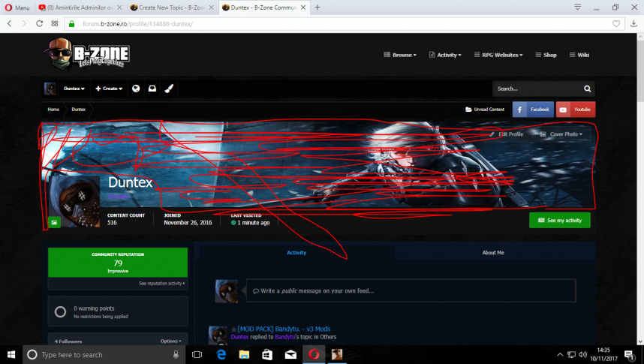Open the Opera tab menu icon
This screenshot has height=364, width=644.
[x=577, y=8]
